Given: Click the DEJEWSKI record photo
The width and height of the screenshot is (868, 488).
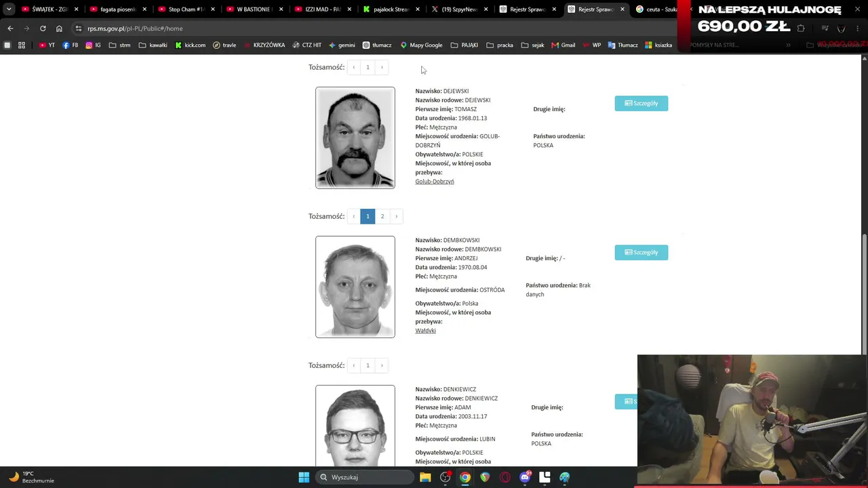Looking at the screenshot, I should [x=355, y=138].
